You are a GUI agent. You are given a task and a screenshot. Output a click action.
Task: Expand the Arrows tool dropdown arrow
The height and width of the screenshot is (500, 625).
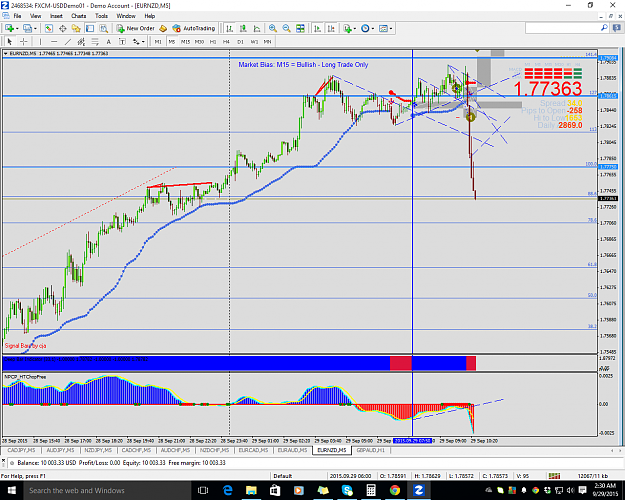pos(143,41)
